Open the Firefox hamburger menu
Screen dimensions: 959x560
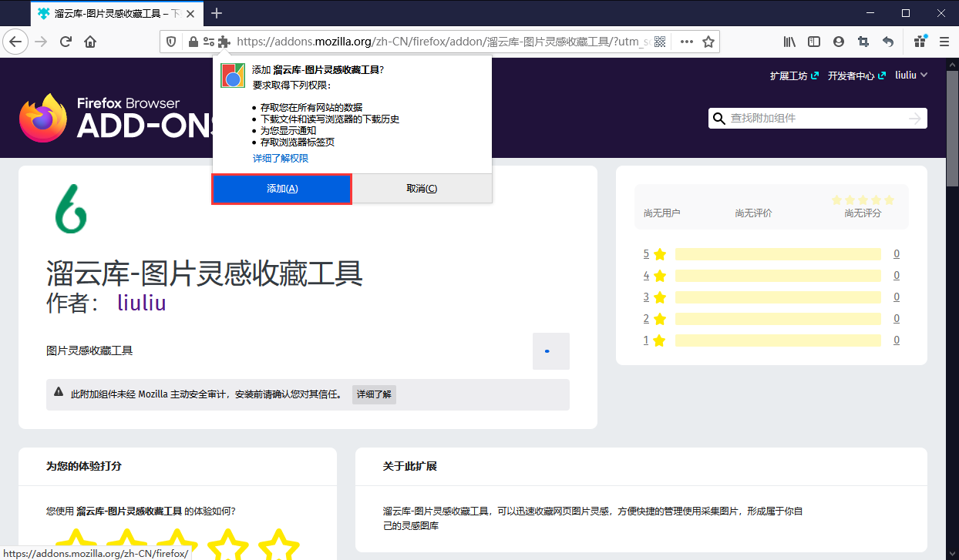coord(944,42)
